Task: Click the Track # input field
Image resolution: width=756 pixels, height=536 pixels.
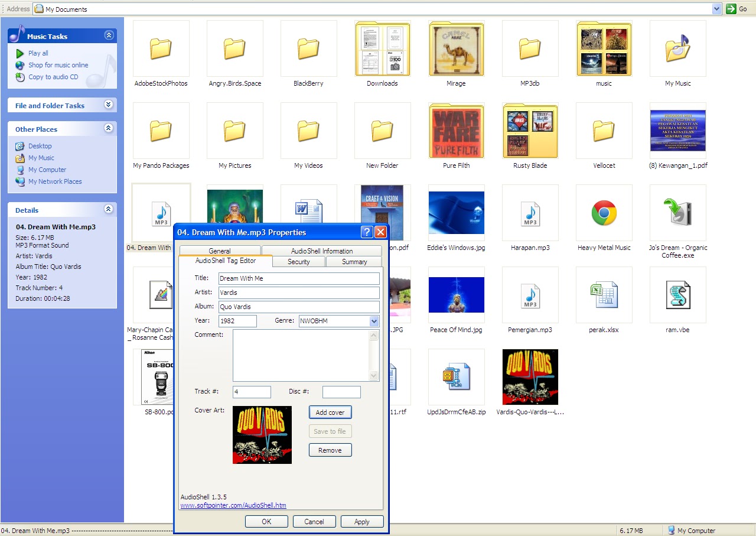Action: pyautogui.click(x=252, y=392)
